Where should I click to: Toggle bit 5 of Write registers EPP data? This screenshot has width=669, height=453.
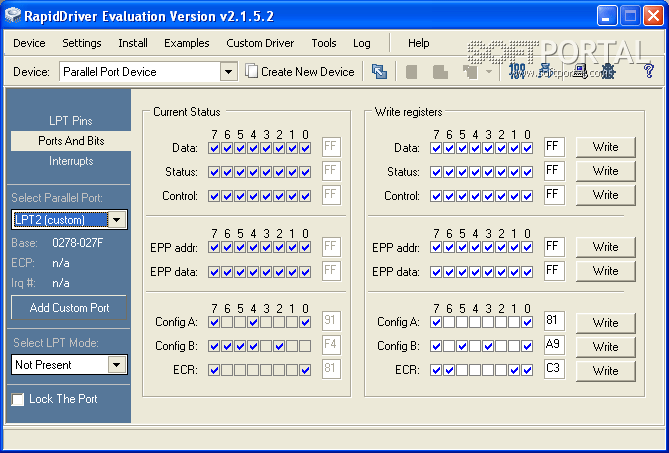click(x=462, y=272)
